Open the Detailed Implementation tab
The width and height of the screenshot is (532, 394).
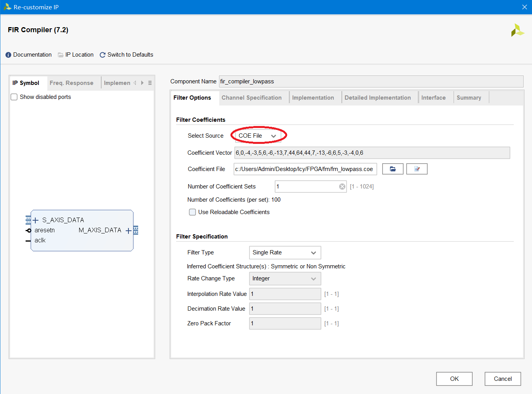[x=378, y=98]
